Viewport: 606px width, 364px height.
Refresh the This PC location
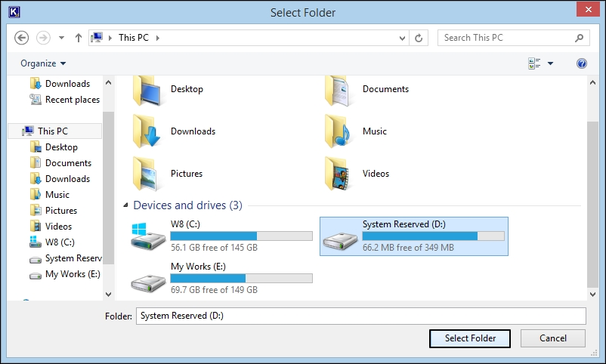pos(419,38)
